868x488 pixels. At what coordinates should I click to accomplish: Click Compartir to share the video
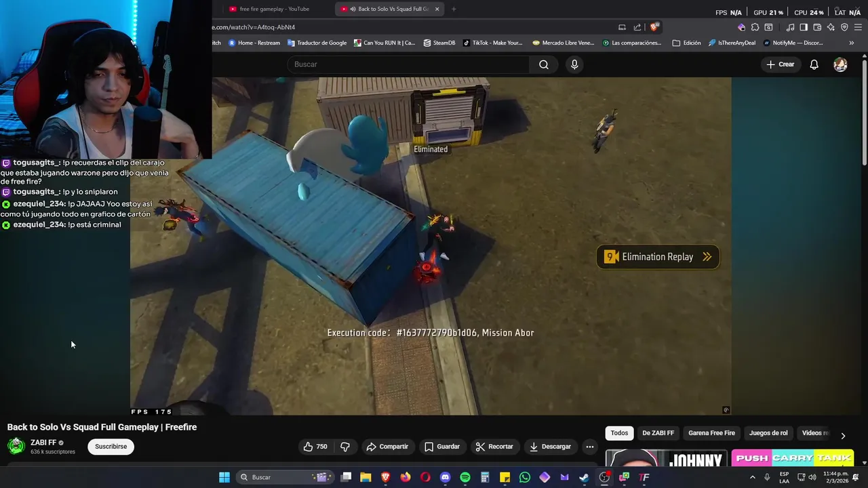point(387,447)
